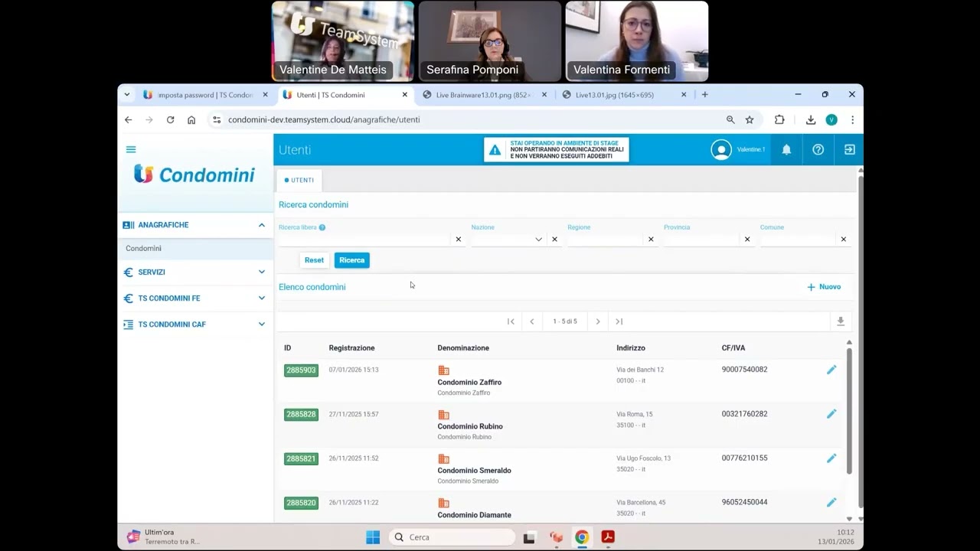Click the Ricerca search button
980x551 pixels.
tap(352, 260)
